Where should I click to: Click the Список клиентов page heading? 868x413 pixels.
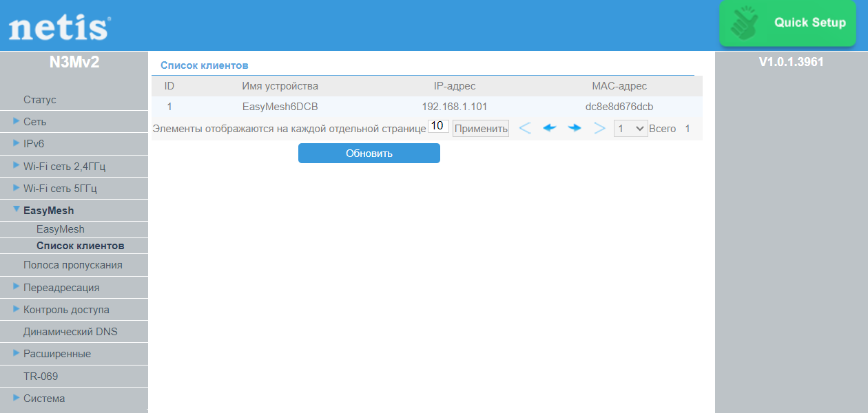click(x=205, y=65)
